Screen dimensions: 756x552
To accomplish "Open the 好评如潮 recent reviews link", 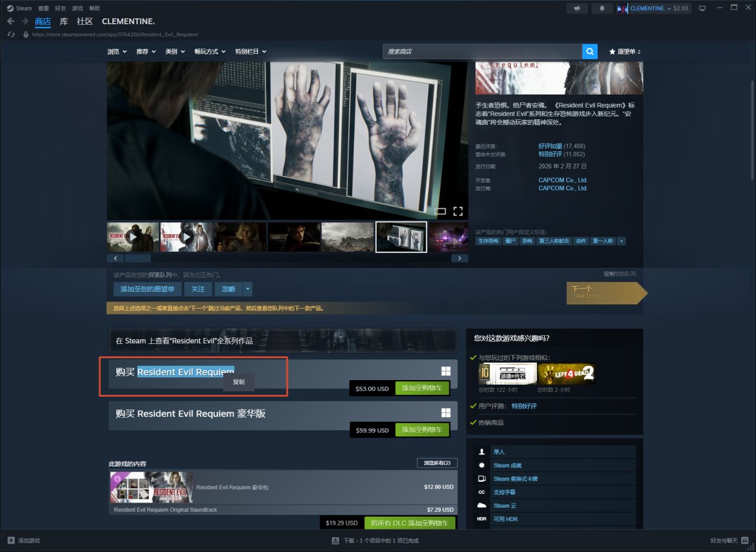I will pos(550,146).
